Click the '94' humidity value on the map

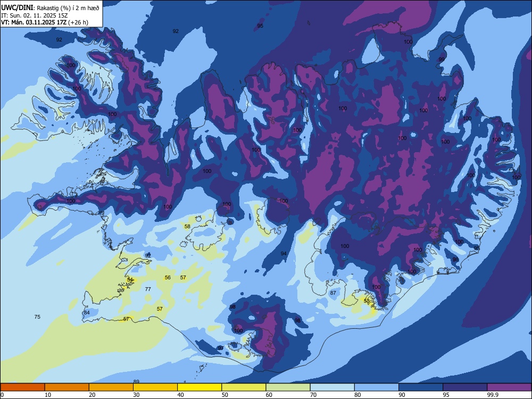(x=284, y=253)
